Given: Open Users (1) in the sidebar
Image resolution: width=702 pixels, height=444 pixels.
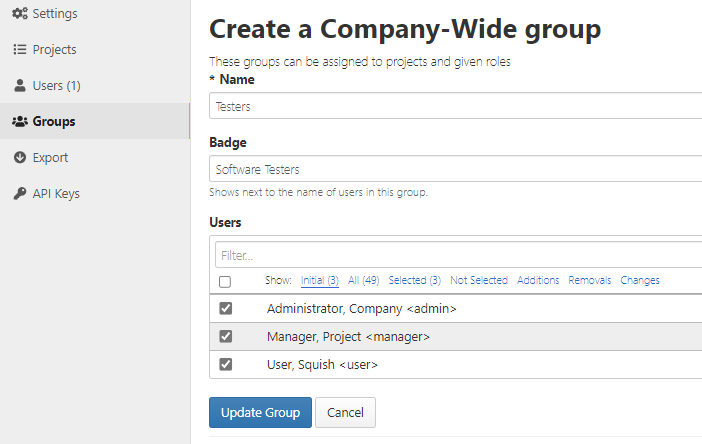Looking at the screenshot, I should click(x=95, y=85).
